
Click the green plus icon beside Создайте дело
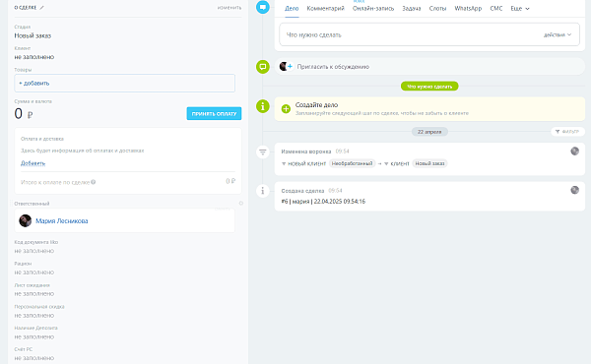click(286, 109)
